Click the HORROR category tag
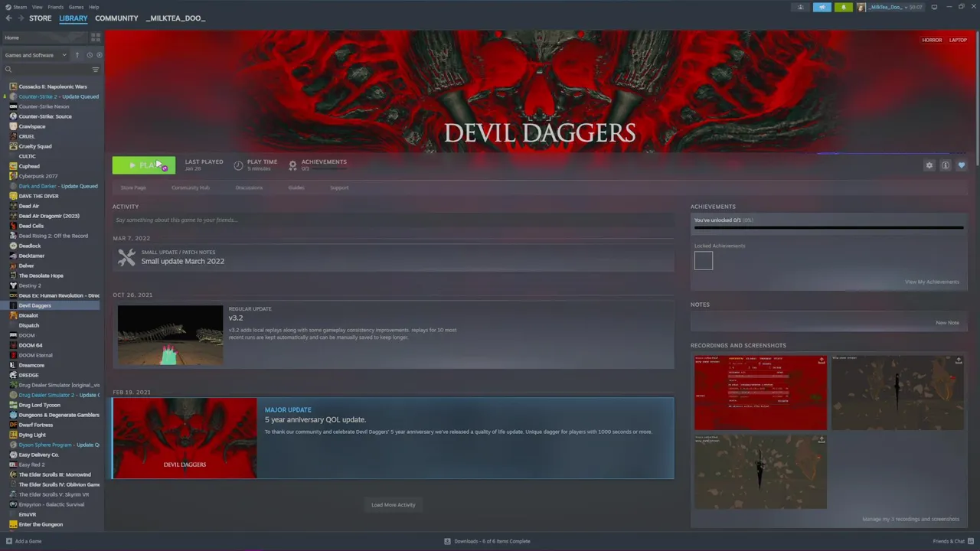Viewport: 980px width, 551px height. [x=932, y=40]
